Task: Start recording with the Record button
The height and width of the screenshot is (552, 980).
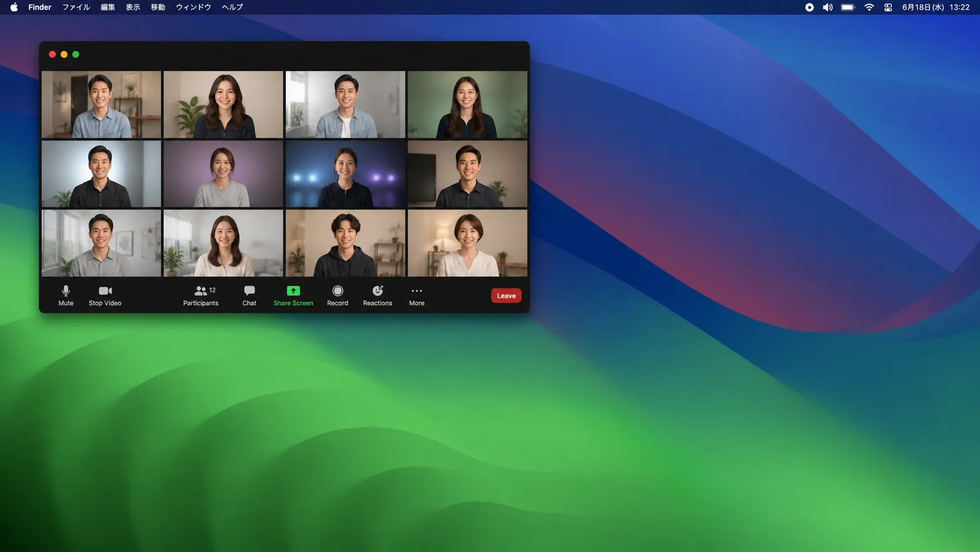Action: (338, 296)
